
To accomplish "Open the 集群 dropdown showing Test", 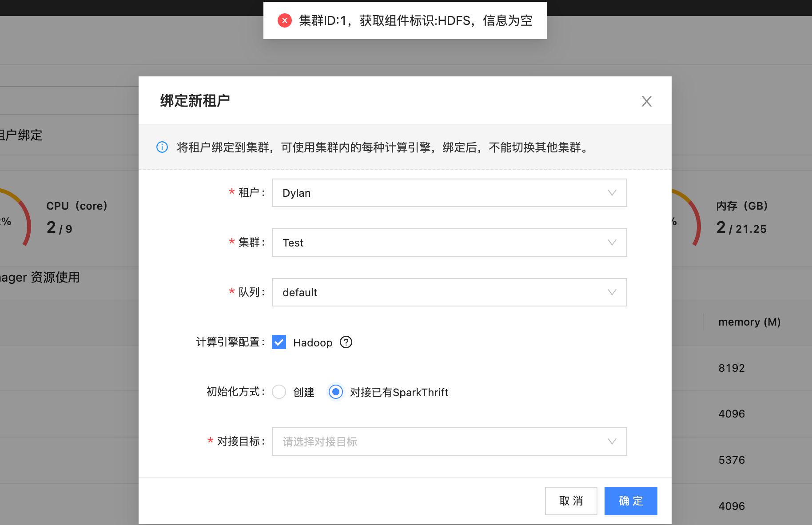I will tap(449, 243).
